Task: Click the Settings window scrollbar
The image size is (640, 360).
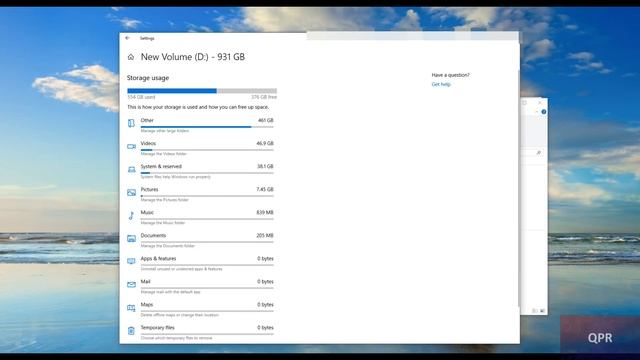Action: point(519,188)
